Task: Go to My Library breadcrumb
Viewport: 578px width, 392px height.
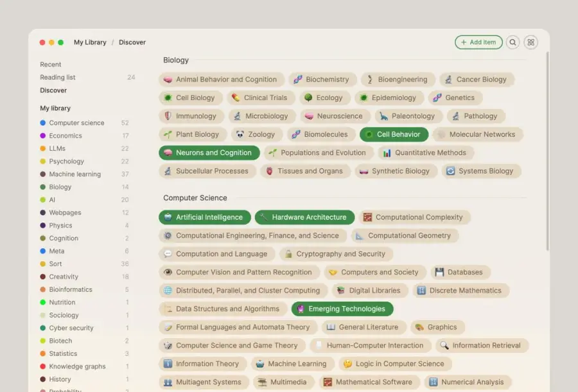Action: tap(90, 42)
